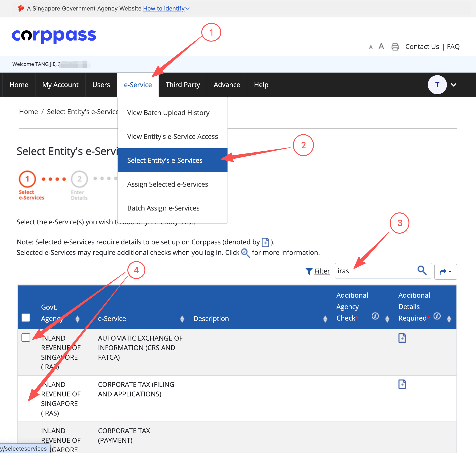Image resolution: width=476 pixels, height=453 pixels.
Task: Click the Filter link
Action: pos(322,271)
